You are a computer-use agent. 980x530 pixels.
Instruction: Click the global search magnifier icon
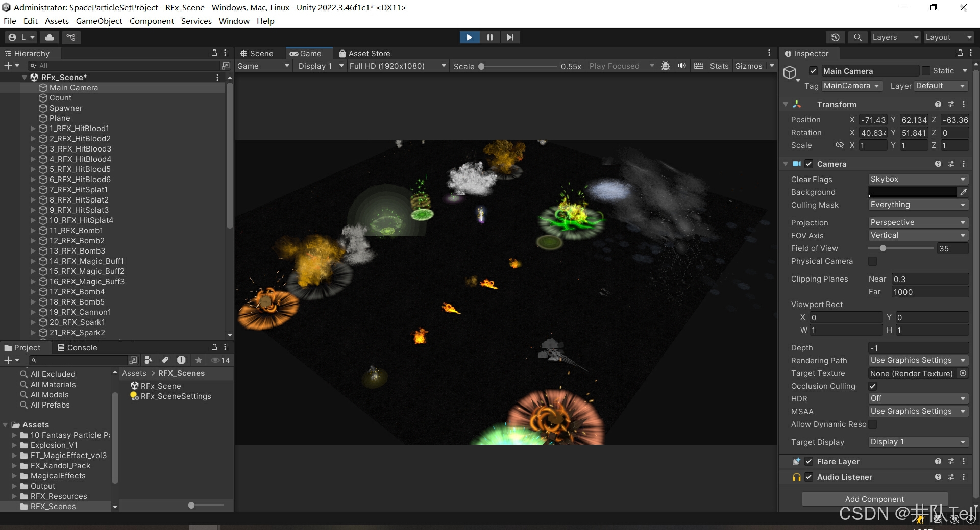pyautogui.click(x=857, y=37)
